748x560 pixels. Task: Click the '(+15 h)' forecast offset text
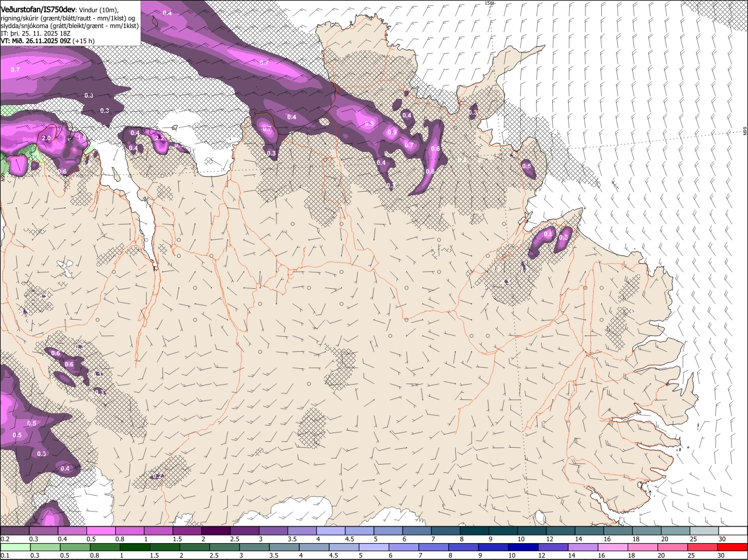click(84, 41)
